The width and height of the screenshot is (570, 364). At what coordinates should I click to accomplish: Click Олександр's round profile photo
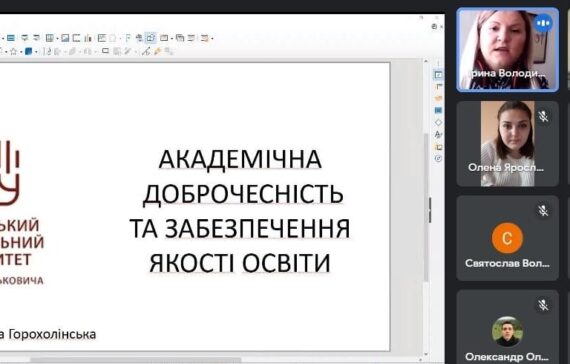pyautogui.click(x=507, y=331)
